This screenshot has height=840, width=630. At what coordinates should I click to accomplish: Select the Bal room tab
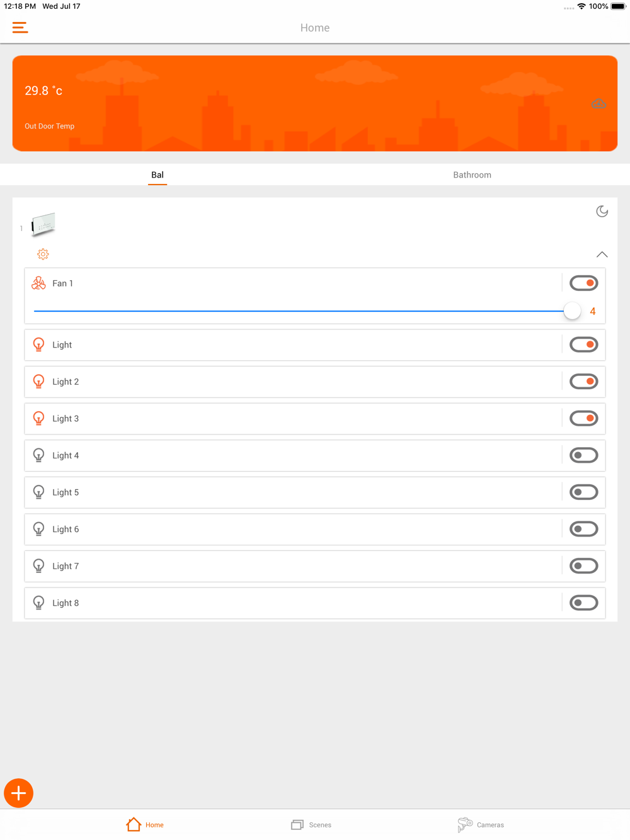(157, 175)
